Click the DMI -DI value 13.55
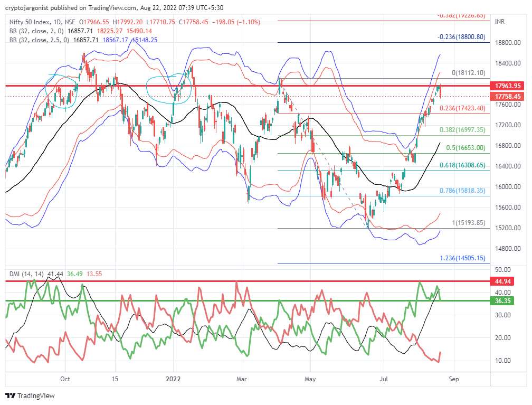The image size is (532, 405). (94, 274)
